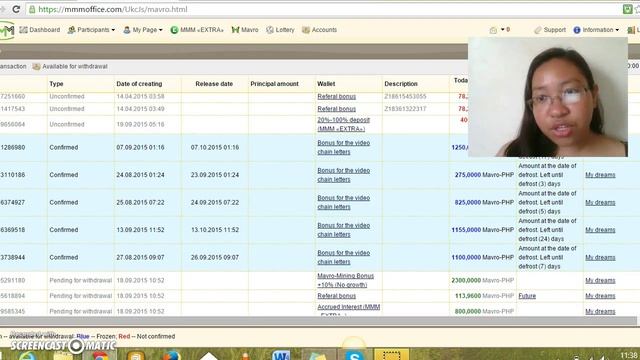640x360 pixels.
Task: Click the green extension icon beside address bar
Action: click(627, 9)
